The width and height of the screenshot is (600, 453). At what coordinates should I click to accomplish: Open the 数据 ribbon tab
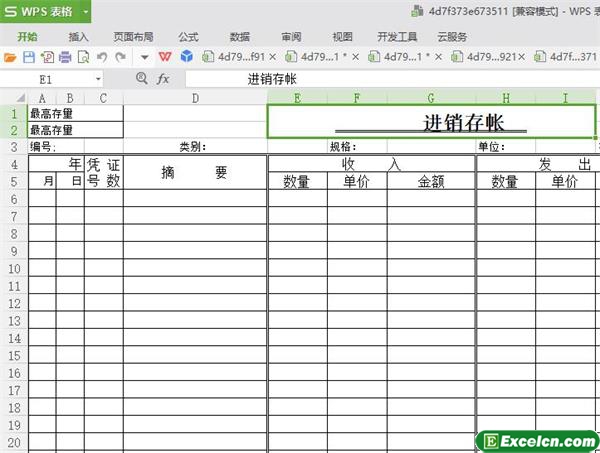tap(240, 37)
